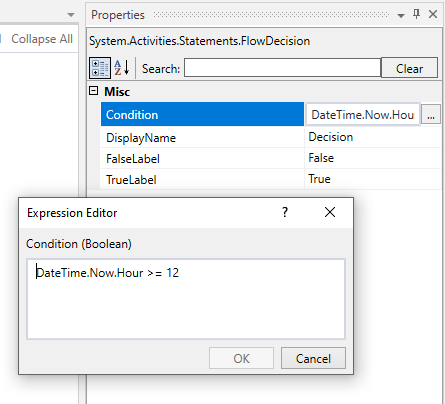Open ellipsis button for Condition expression

431,115
